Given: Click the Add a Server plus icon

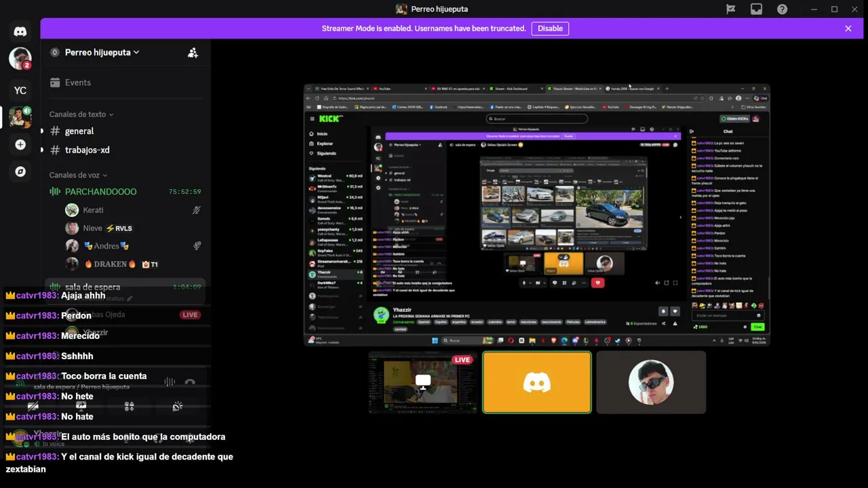Looking at the screenshot, I should (20, 144).
